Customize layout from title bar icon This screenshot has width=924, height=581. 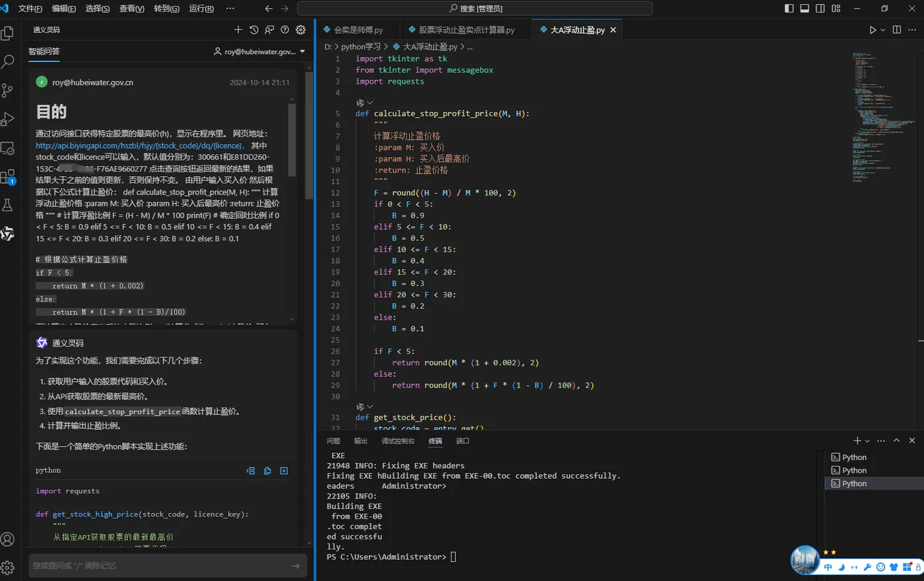pos(836,9)
